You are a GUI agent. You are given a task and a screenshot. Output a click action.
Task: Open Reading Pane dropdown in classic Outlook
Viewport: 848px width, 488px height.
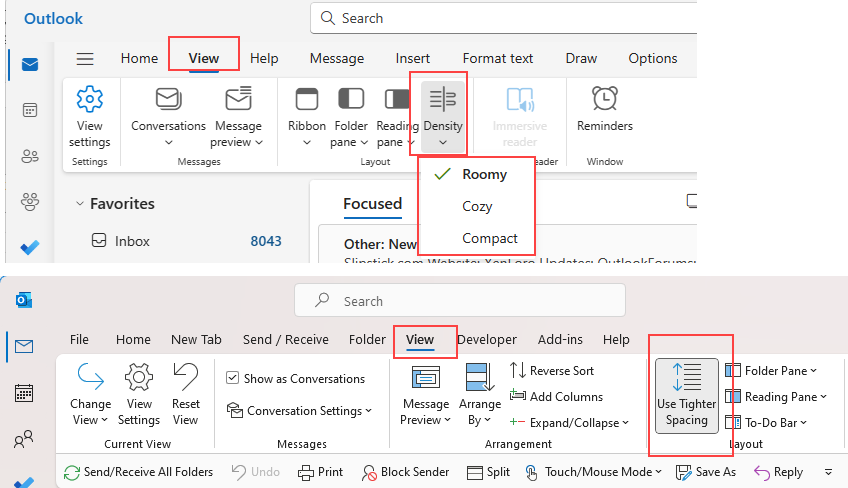point(776,397)
